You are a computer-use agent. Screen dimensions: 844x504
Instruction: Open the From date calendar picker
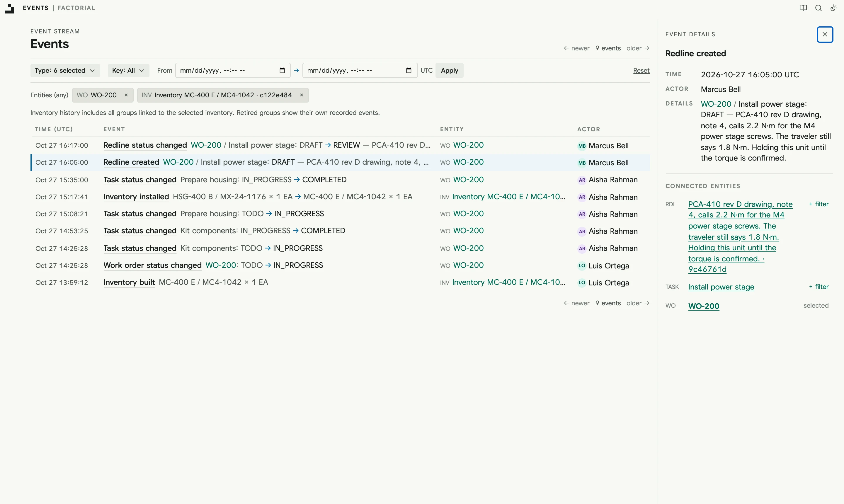coord(282,70)
